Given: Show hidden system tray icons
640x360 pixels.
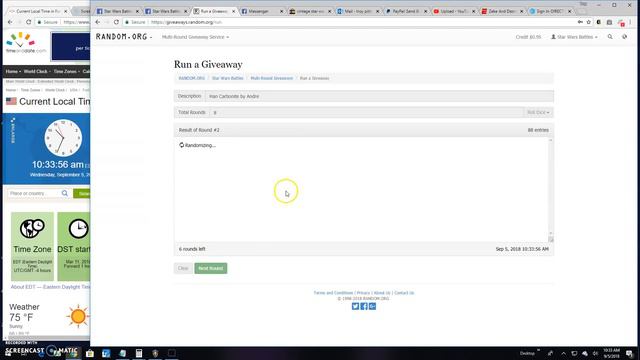Looking at the screenshot, I should [x=564, y=353].
